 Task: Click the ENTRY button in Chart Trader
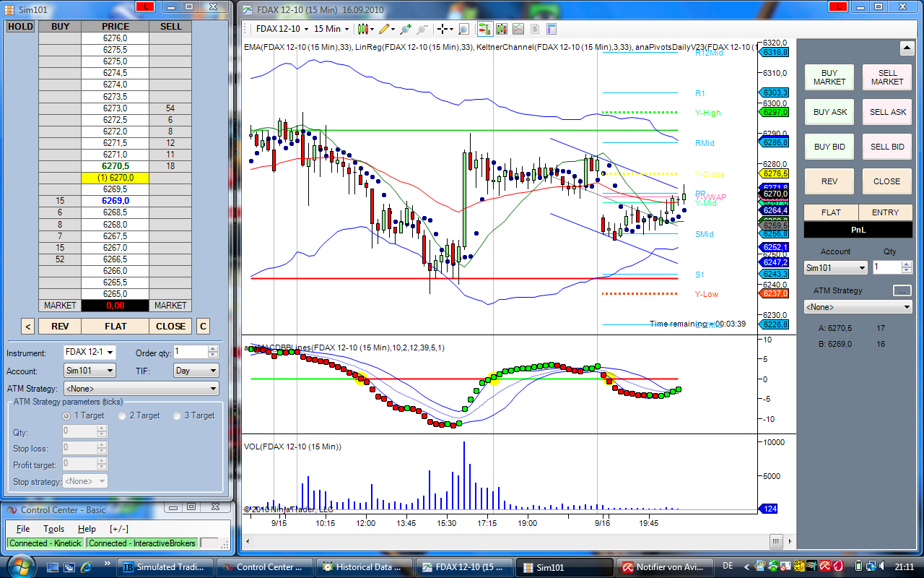[x=886, y=212]
